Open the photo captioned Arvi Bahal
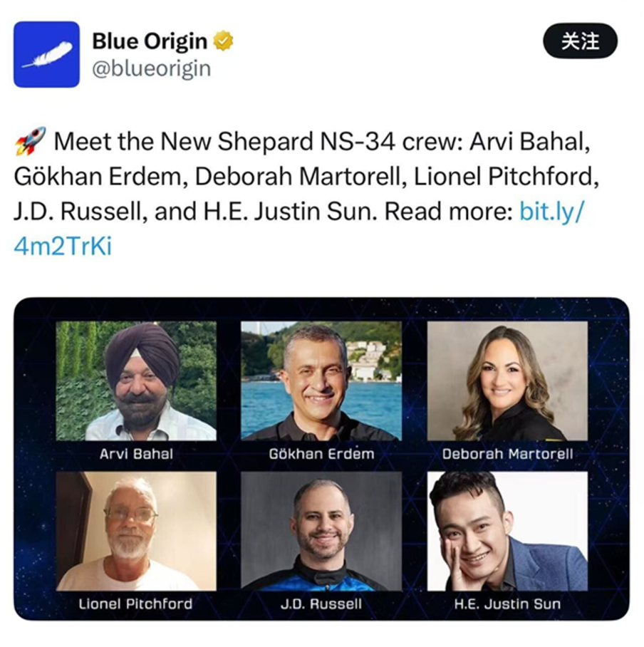644x647 pixels. (136, 381)
